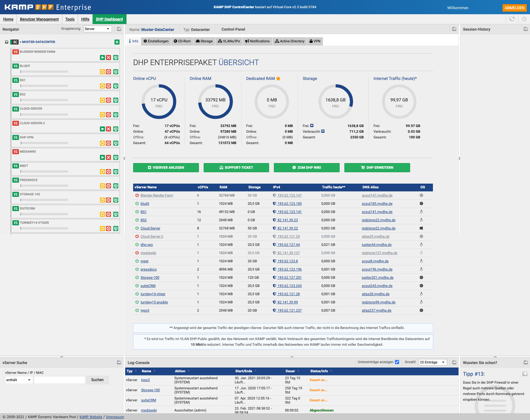The height and width of the screenshot is (420, 530).
Task: Click the Windows OS icon in Cloud-Server row
Action: tap(421, 228)
